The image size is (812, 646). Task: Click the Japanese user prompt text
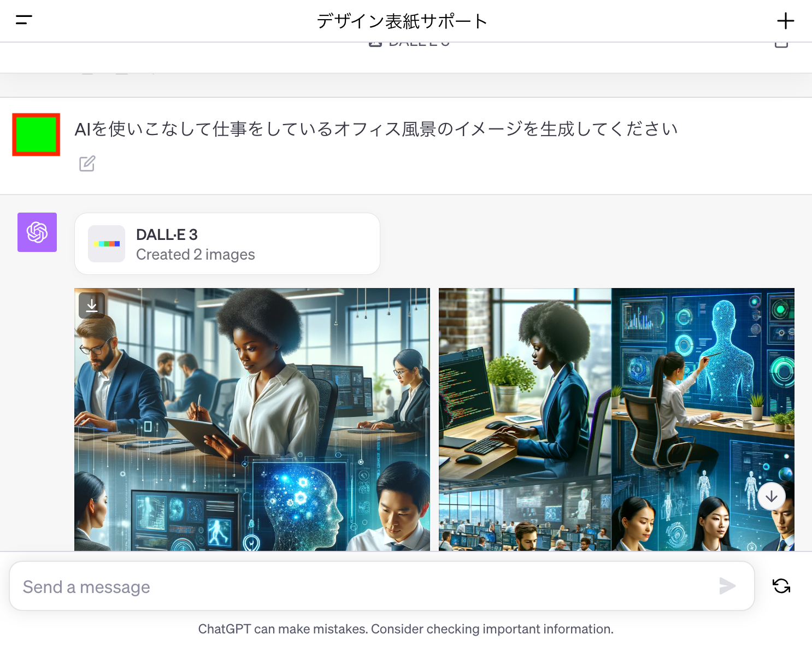376,129
